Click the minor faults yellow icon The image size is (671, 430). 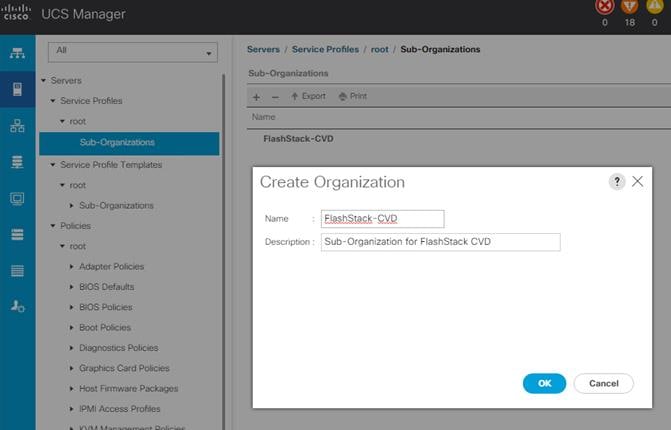pyautogui.click(x=654, y=6)
